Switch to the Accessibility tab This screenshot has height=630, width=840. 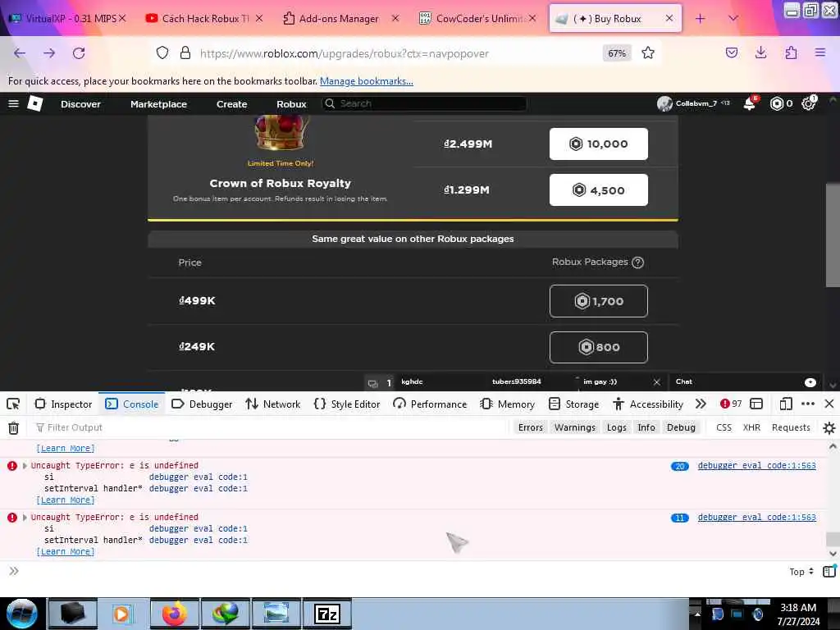pos(648,404)
